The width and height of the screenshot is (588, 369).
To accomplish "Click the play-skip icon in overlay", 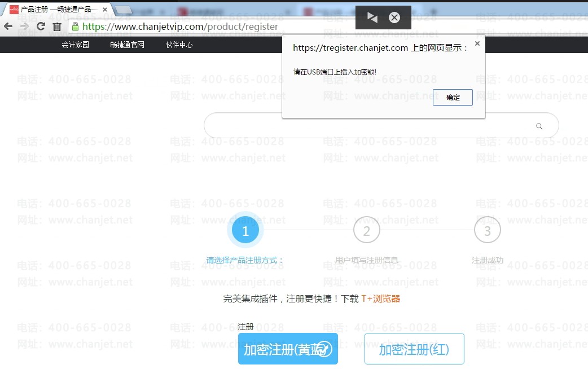I will (372, 17).
